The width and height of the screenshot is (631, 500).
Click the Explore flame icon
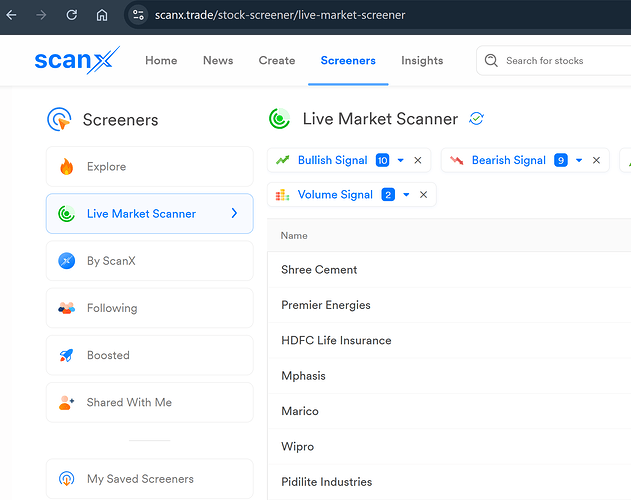point(66,167)
